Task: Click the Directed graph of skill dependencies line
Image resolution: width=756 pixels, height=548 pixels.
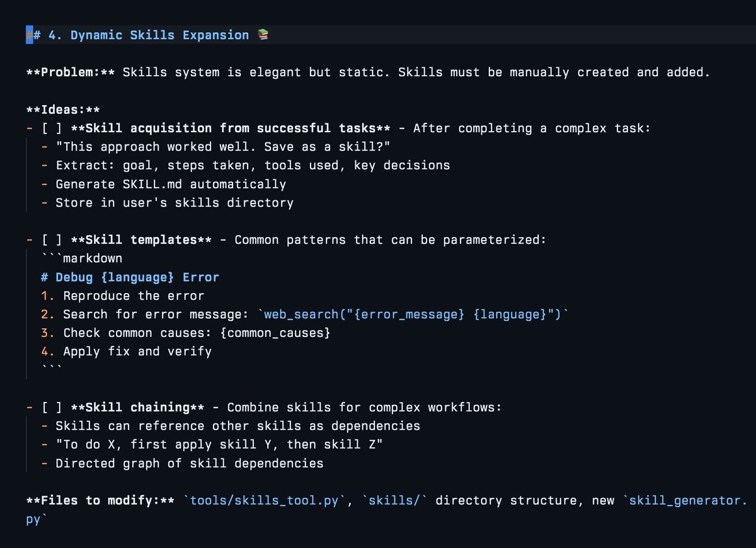Action: (x=189, y=464)
